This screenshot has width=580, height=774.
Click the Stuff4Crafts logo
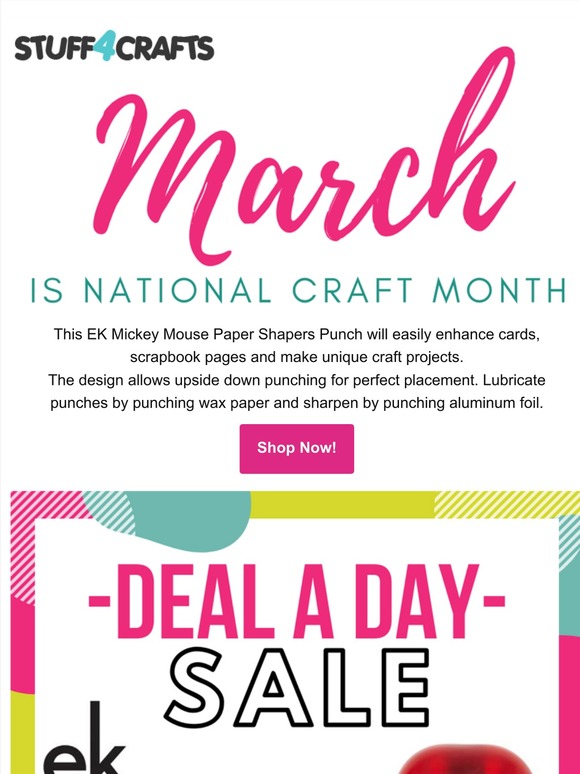click(x=114, y=47)
